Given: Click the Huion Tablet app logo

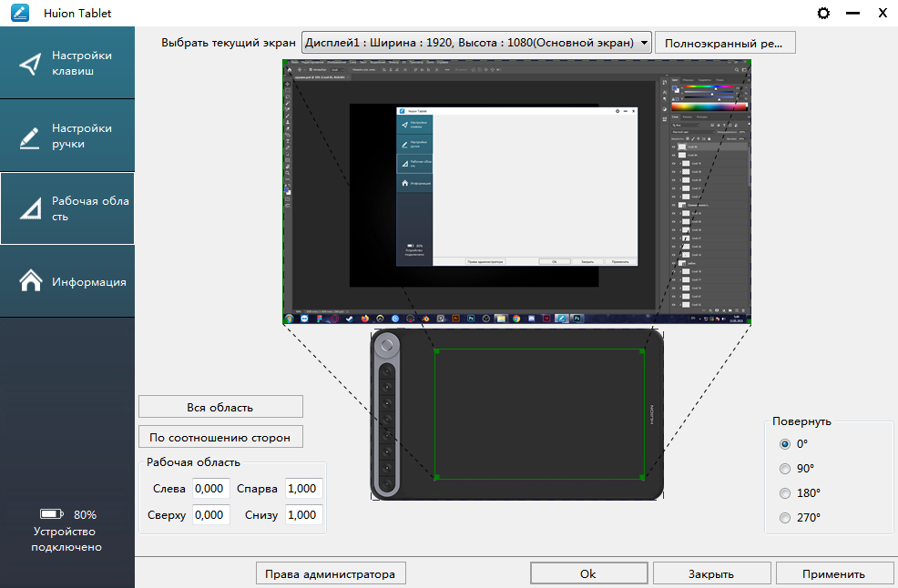Looking at the screenshot, I should [x=19, y=14].
